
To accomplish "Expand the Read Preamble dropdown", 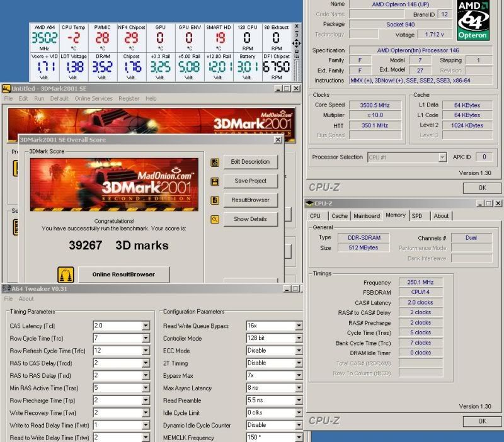I will pyautogui.click(x=299, y=400).
